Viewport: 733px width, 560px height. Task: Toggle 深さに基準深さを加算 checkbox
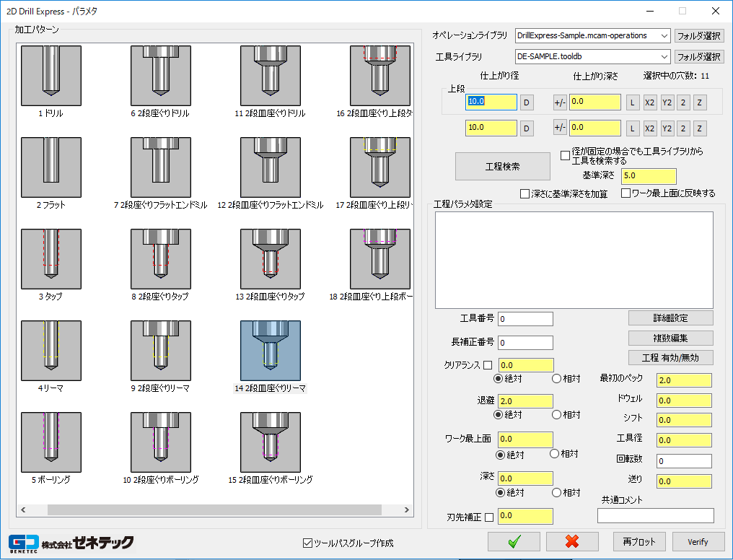pyautogui.click(x=525, y=193)
